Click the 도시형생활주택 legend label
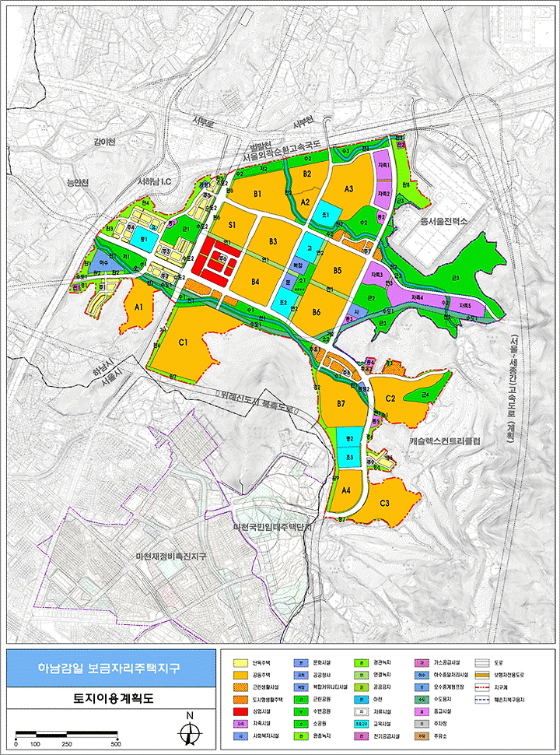Image resolution: width=560 pixels, height=755 pixels. (267, 699)
